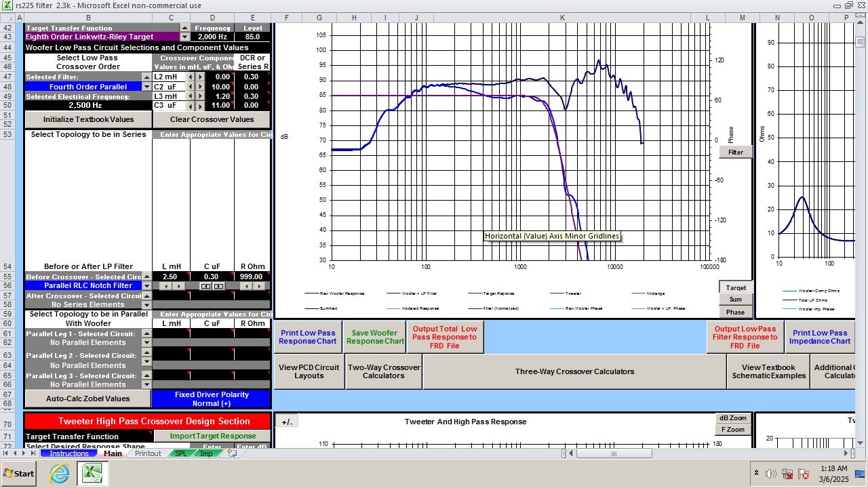This screenshot has width=868, height=488.
Task: Jump to the last sheet tab arrow
Action: pyautogui.click(x=33, y=453)
